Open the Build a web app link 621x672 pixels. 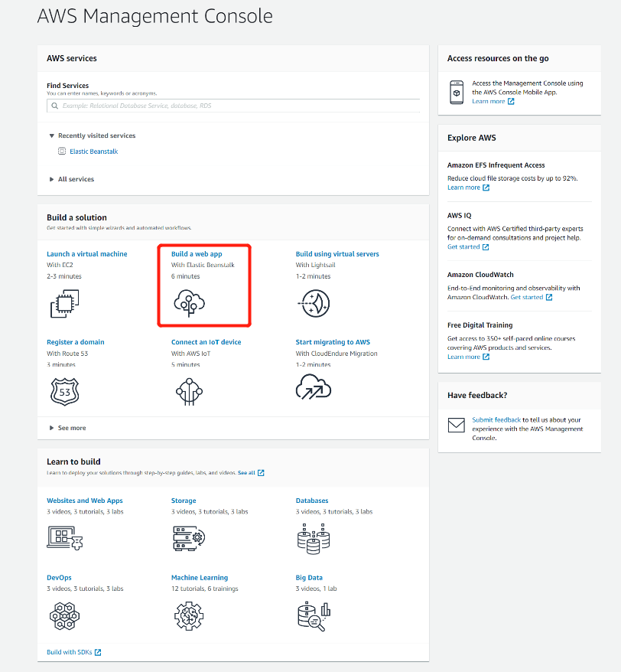(x=197, y=253)
